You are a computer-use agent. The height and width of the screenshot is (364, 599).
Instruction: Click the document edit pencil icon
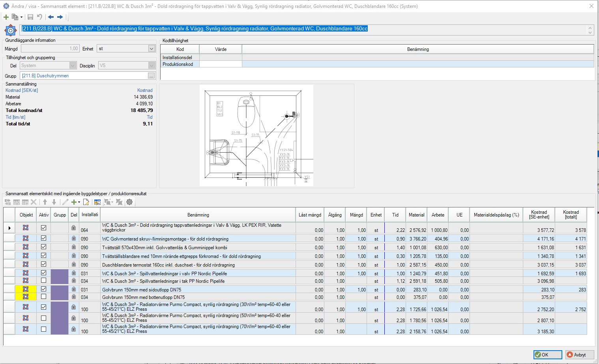[x=86, y=202]
